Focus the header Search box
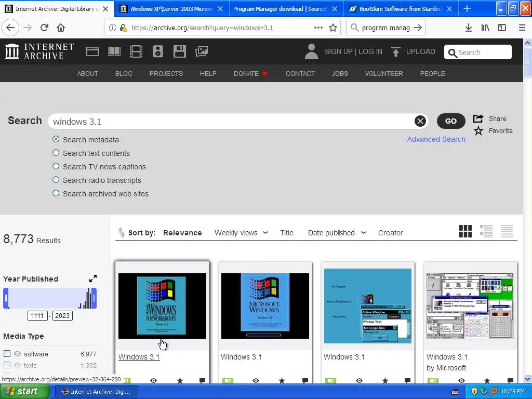The width and height of the screenshot is (532, 399). coord(478,52)
